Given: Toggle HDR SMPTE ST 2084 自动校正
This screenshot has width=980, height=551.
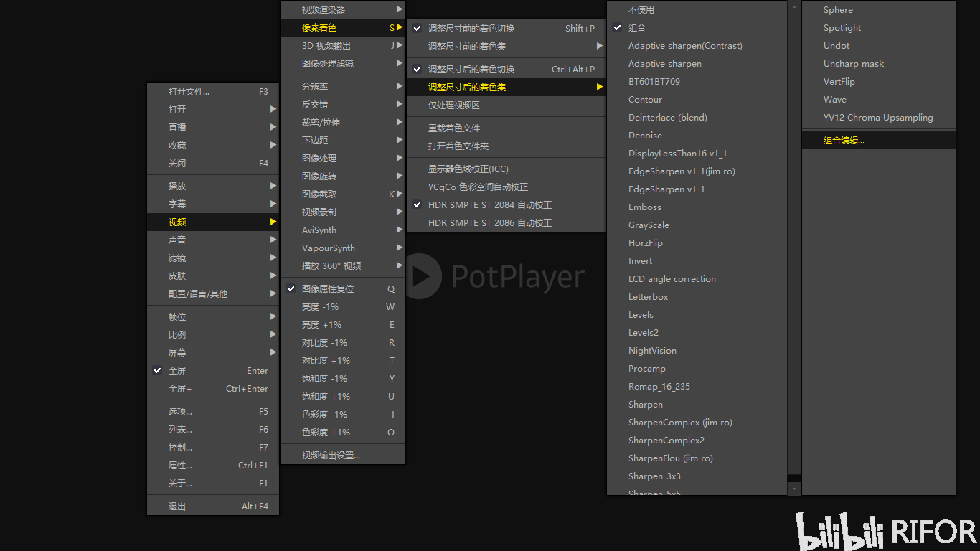Looking at the screenshot, I should 506,205.
